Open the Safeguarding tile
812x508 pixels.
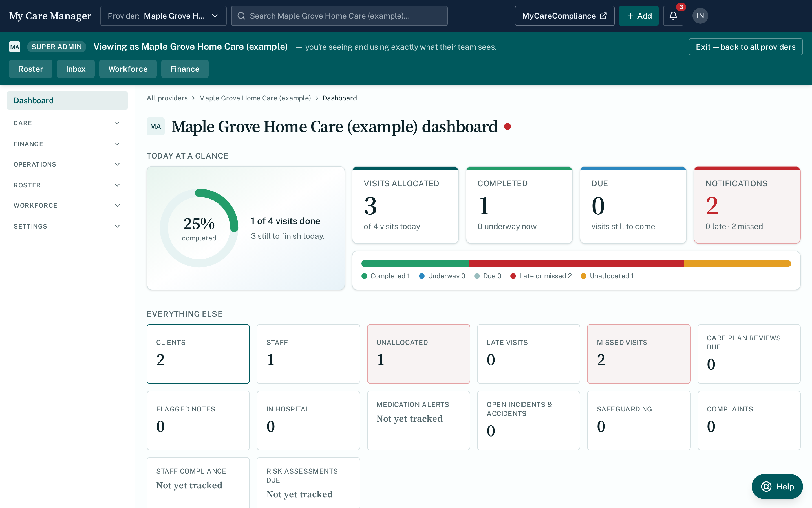(639, 420)
